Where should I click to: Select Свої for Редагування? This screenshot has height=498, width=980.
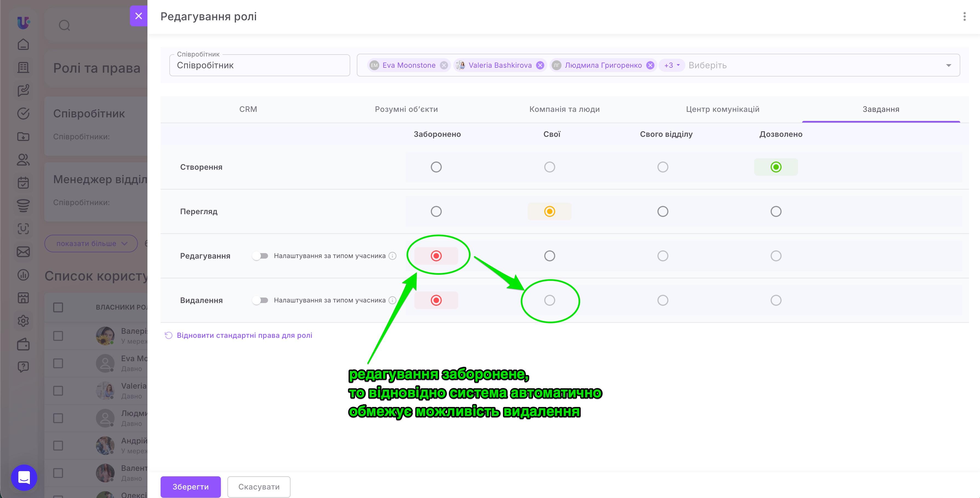point(549,256)
